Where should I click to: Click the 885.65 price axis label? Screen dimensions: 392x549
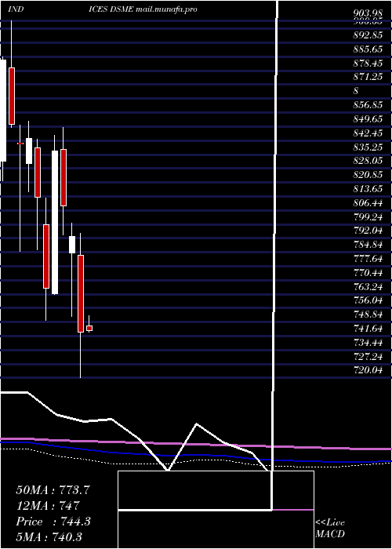(367, 49)
